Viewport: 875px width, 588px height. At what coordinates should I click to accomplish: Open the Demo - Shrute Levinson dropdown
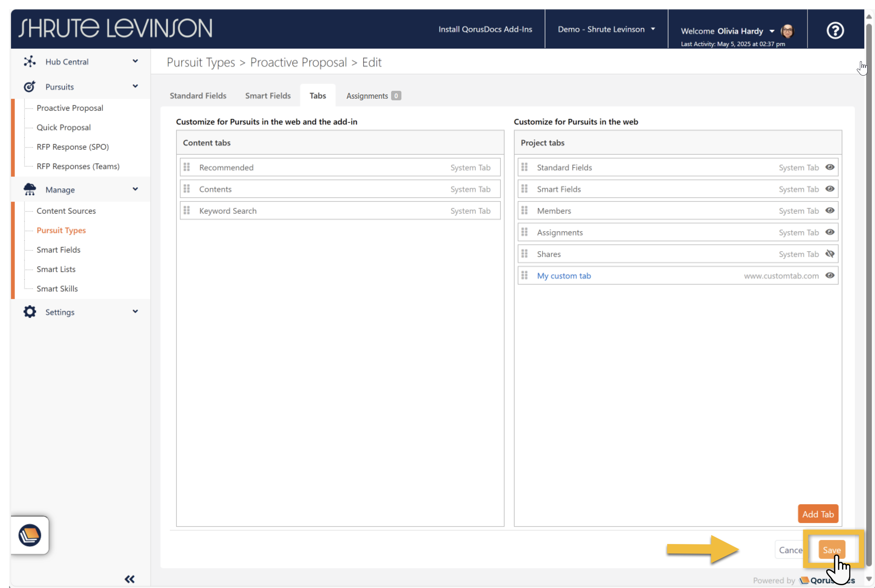[606, 29]
